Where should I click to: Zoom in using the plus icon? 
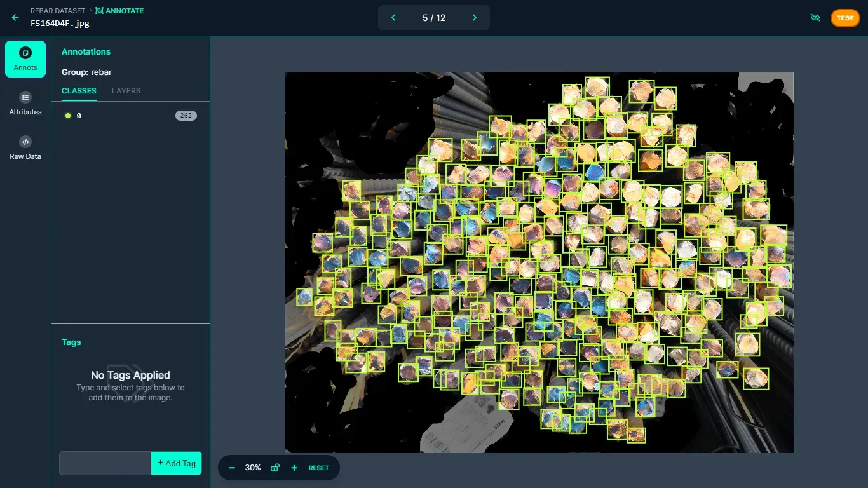tap(294, 468)
